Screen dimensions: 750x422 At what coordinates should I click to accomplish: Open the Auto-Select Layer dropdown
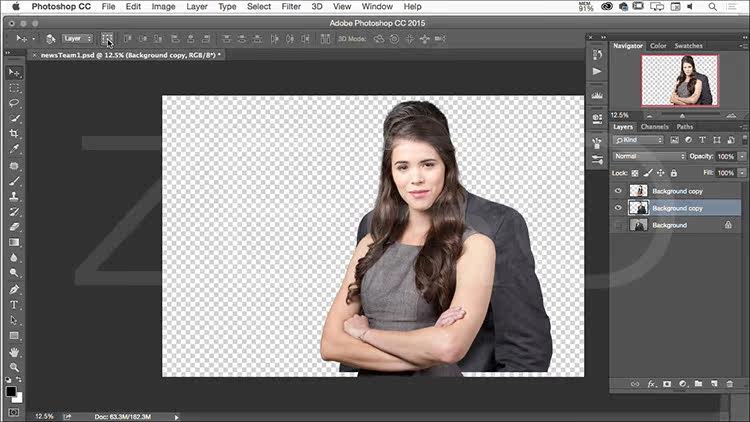point(77,39)
